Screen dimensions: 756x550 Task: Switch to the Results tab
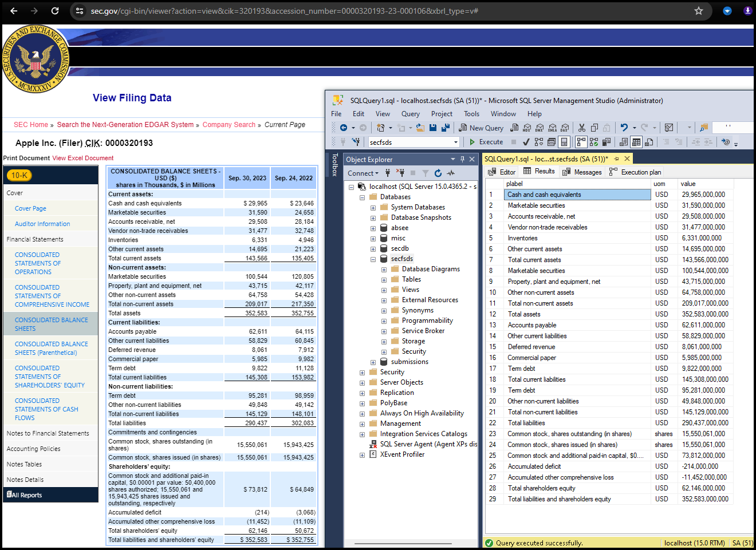539,171
